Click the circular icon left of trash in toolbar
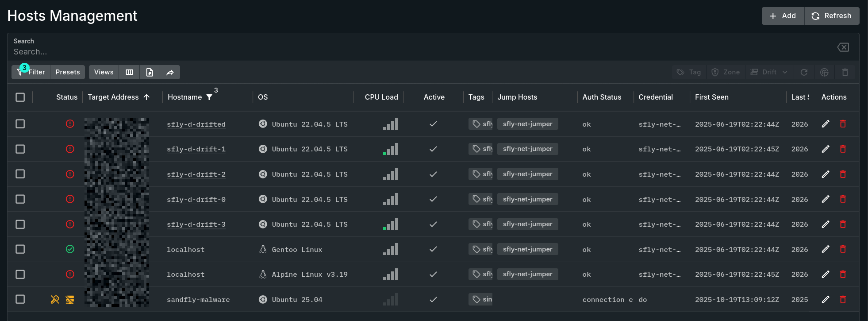This screenshot has height=321, width=868. coord(824,72)
